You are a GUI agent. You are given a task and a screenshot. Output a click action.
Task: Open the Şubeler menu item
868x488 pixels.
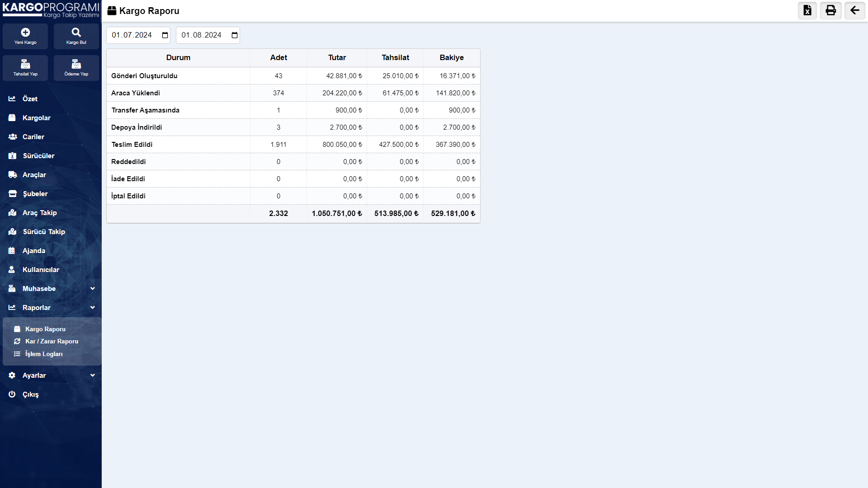coord(35,193)
